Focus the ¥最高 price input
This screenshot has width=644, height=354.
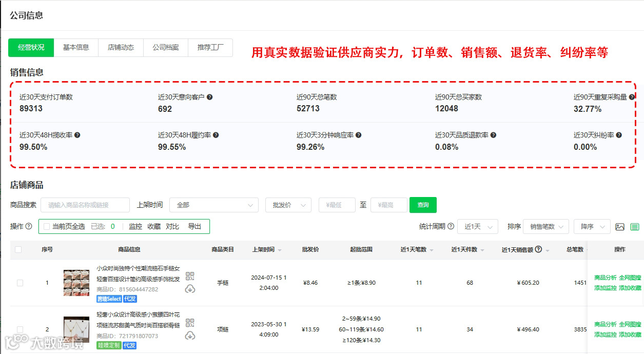tap(389, 205)
